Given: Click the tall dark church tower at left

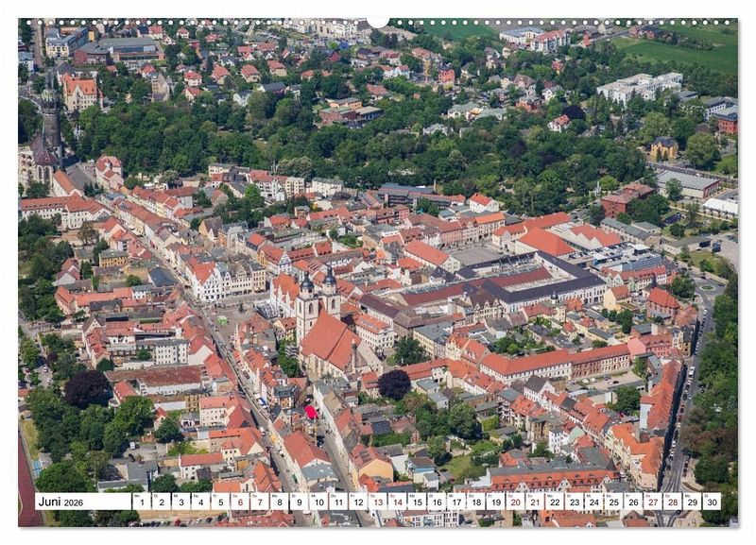Looking at the screenshot, I should (x=50, y=123).
